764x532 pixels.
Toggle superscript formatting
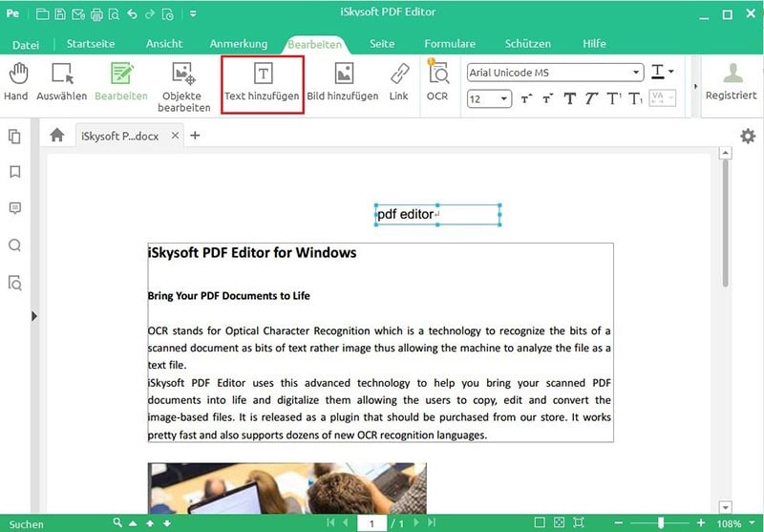tap(613, 99)
